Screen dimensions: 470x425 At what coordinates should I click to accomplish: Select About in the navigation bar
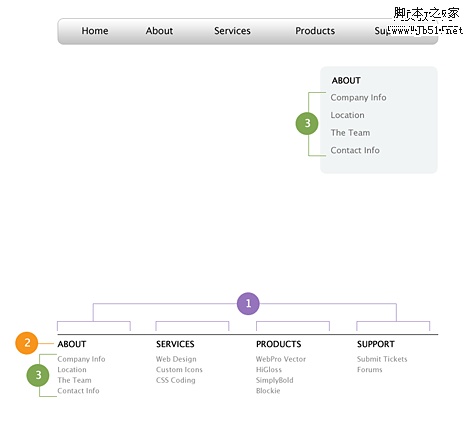(159, 31)
